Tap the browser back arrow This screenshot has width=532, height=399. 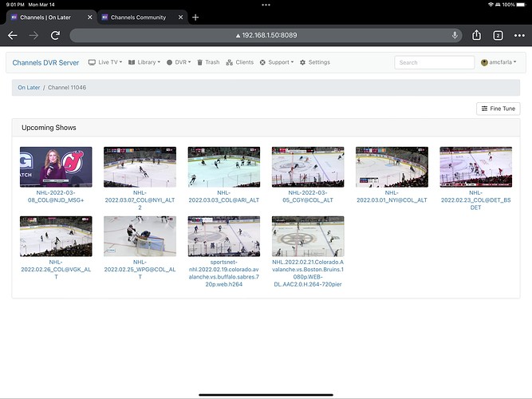pyautogui.click(x=13, y=35)
